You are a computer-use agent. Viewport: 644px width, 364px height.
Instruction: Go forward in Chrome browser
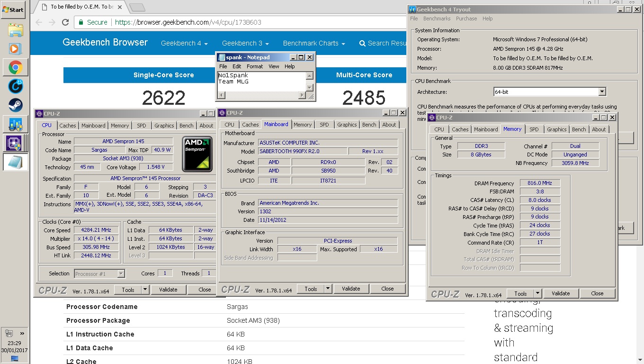(x=52, y=22)
